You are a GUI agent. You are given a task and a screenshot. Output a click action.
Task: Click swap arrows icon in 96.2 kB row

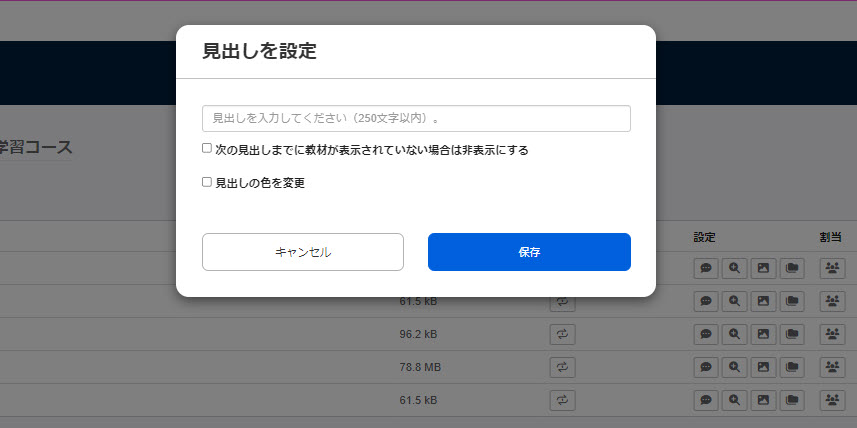pos(562,334)
